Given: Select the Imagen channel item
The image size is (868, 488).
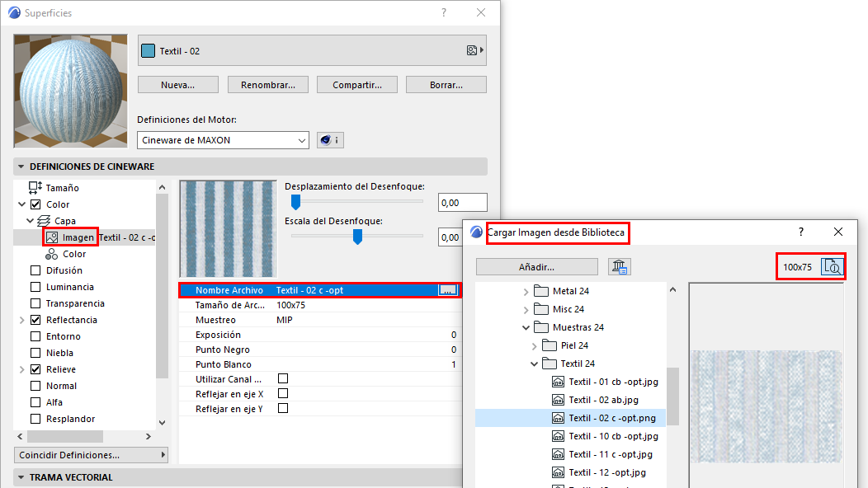Looking at the screenshot, I should click(x=71, y=237).
